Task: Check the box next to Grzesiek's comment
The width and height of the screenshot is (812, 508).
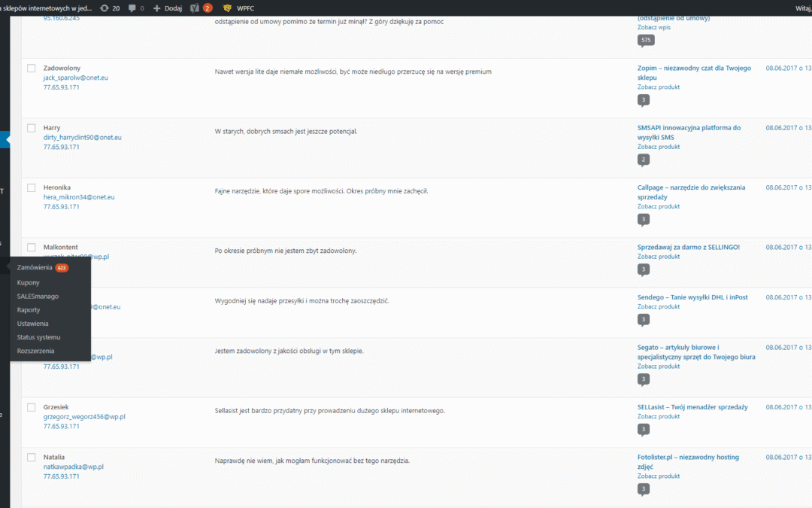Action: coord(32,407)
